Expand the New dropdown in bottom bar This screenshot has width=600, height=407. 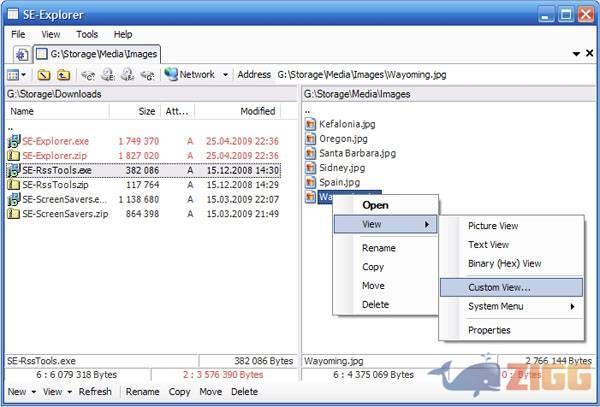coord(33,392)
